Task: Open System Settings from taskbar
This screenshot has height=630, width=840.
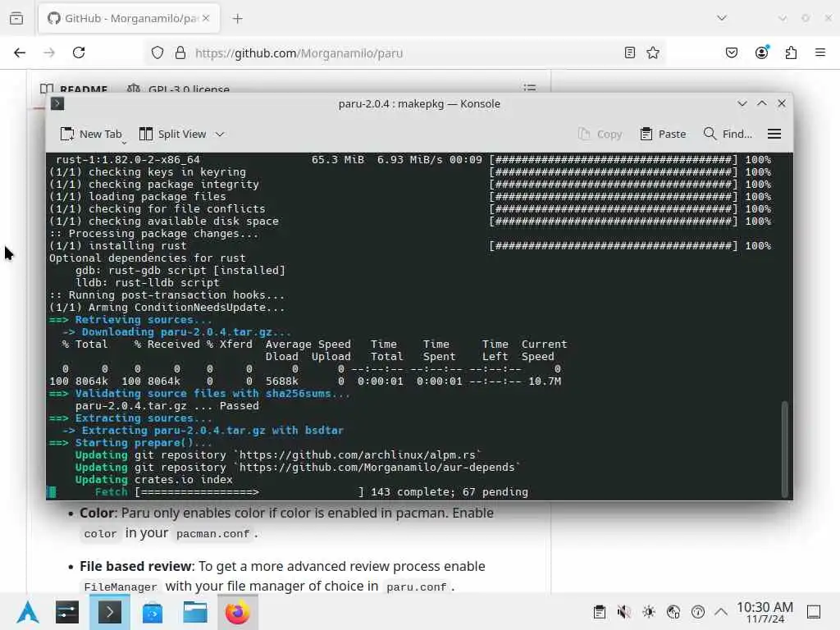Action: click(67, 612)
